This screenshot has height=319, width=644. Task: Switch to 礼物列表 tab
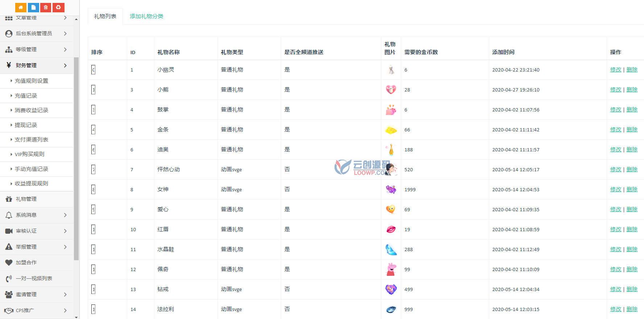(x=105, y=16)
